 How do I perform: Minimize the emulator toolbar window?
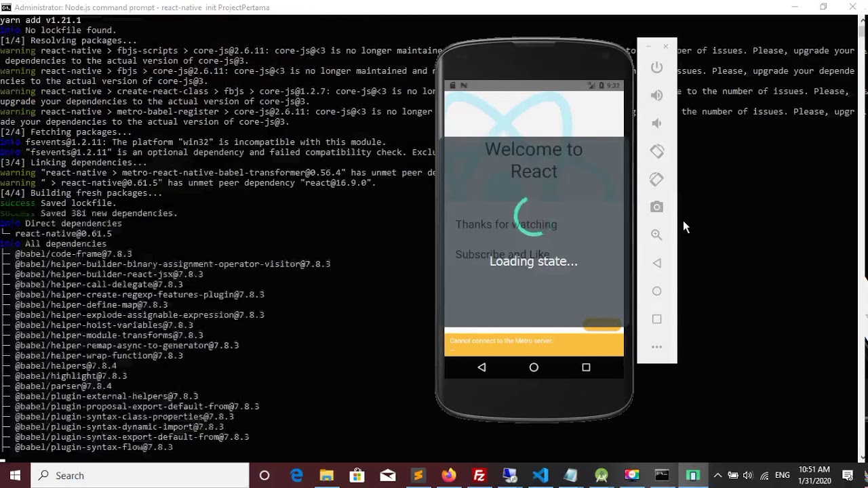coord(649,46)
